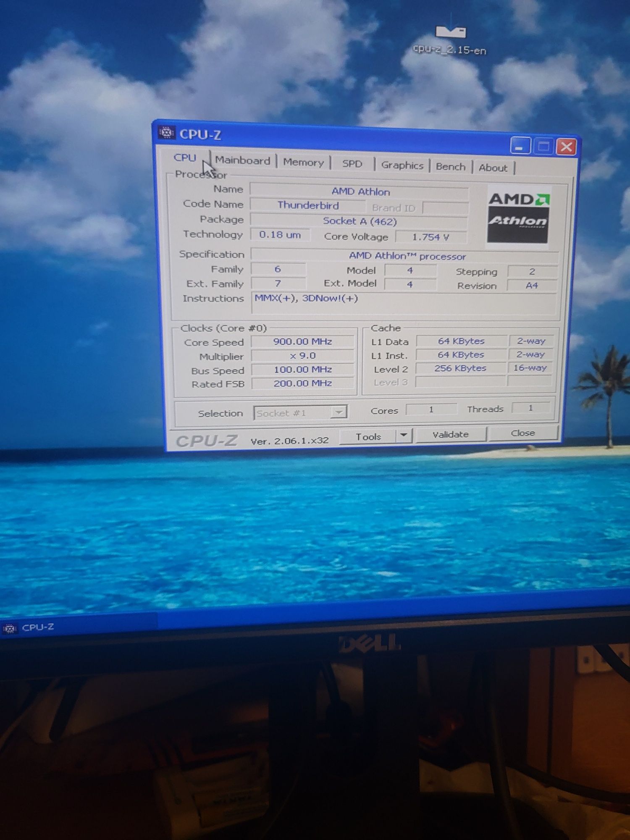This screenshot has width=630, height=840.
Task: Click the L1 Inst. 64 KBytes value
Action: [461, 354]
